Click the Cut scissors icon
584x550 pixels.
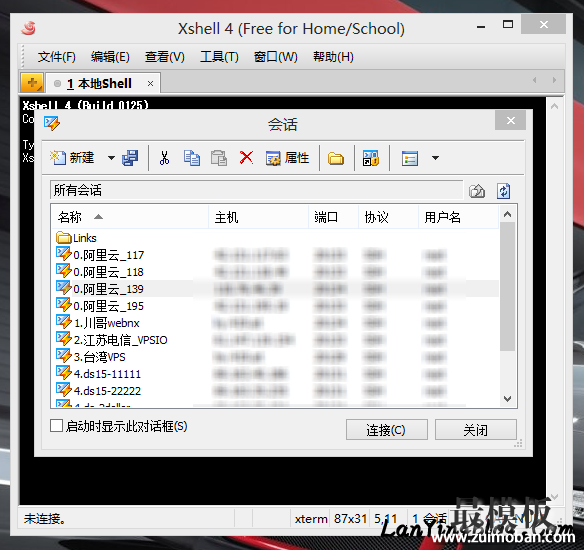tap(164, 158)
